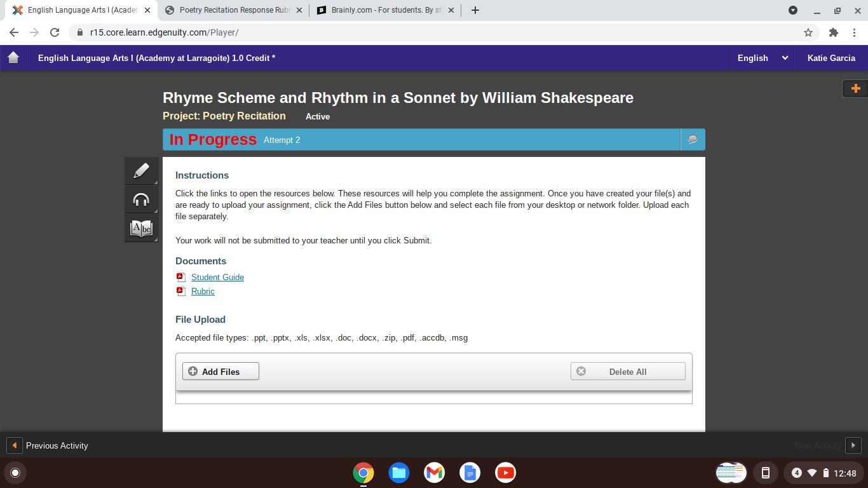868x488 pixels.
Task: Navigate forward in the browser
Action: [x=34, y=32]
